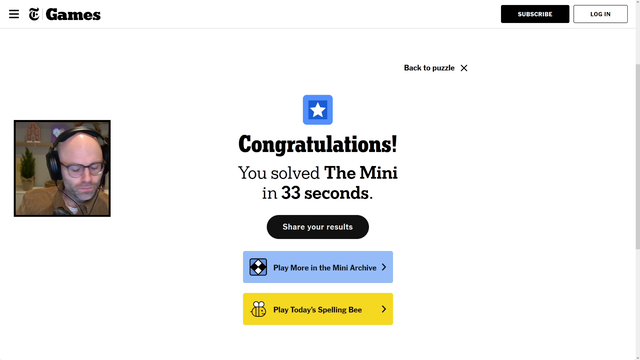Close overlay with the X icon
640x360 pixels.
click(x=464, y=68)
